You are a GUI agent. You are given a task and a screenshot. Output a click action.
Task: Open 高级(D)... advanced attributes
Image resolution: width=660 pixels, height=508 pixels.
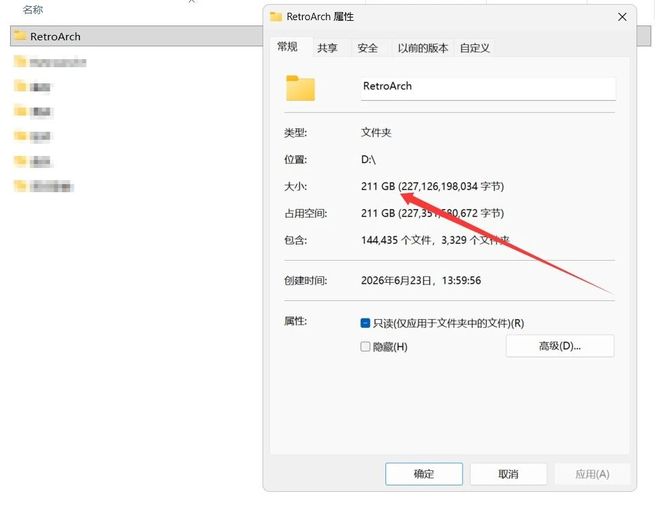pos(560,346)
